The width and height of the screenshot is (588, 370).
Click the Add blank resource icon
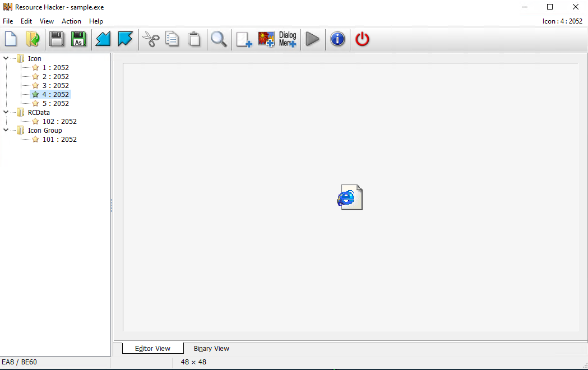tap(244, 39)
